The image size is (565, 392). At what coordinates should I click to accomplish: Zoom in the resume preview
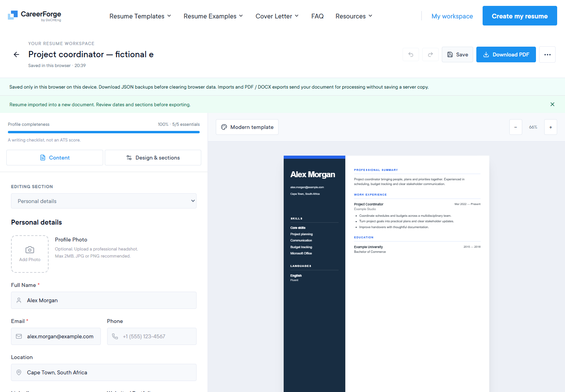[550, 127]
